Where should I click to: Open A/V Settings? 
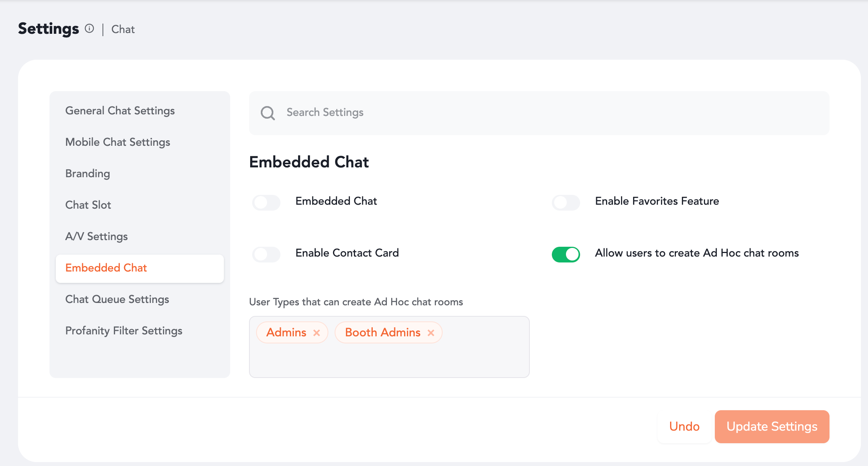[96, 237]
